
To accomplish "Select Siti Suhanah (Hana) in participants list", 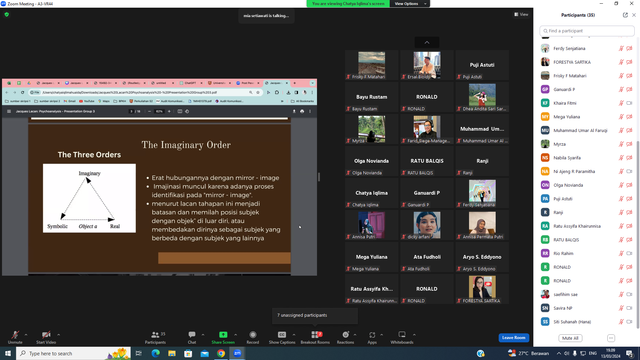I will coord(587,322).
